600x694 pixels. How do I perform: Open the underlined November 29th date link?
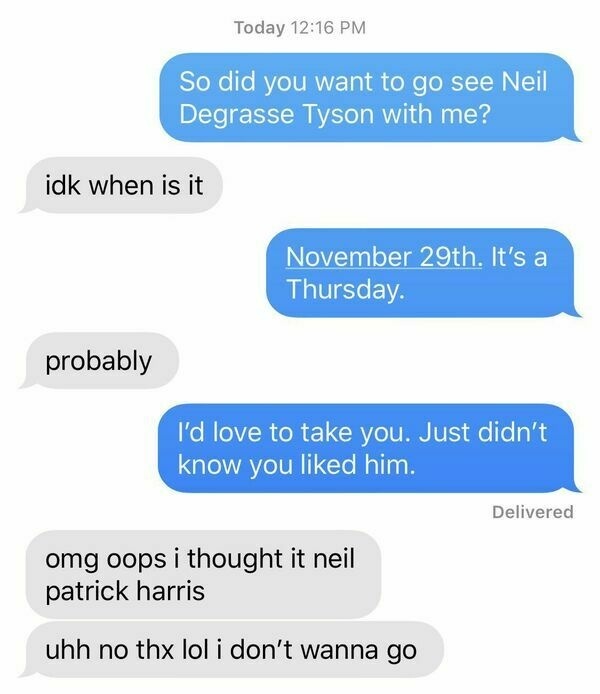(x=384, y=257)
